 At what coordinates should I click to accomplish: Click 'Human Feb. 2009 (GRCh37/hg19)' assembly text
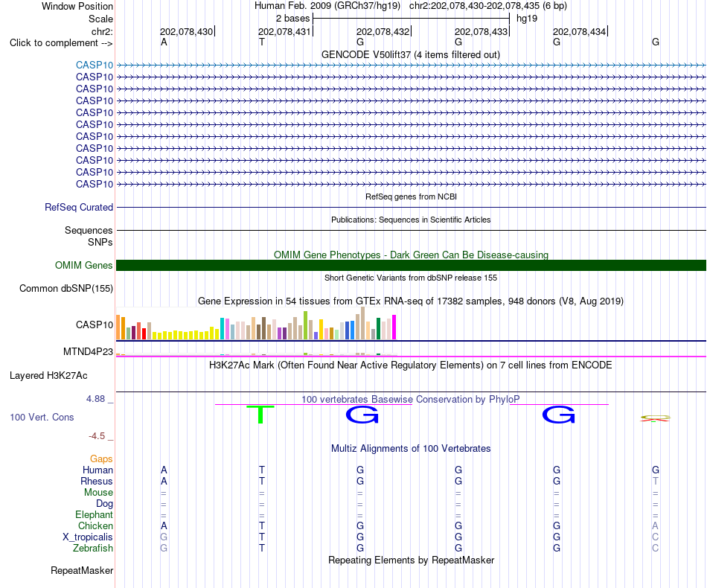[x=327, y=6]
